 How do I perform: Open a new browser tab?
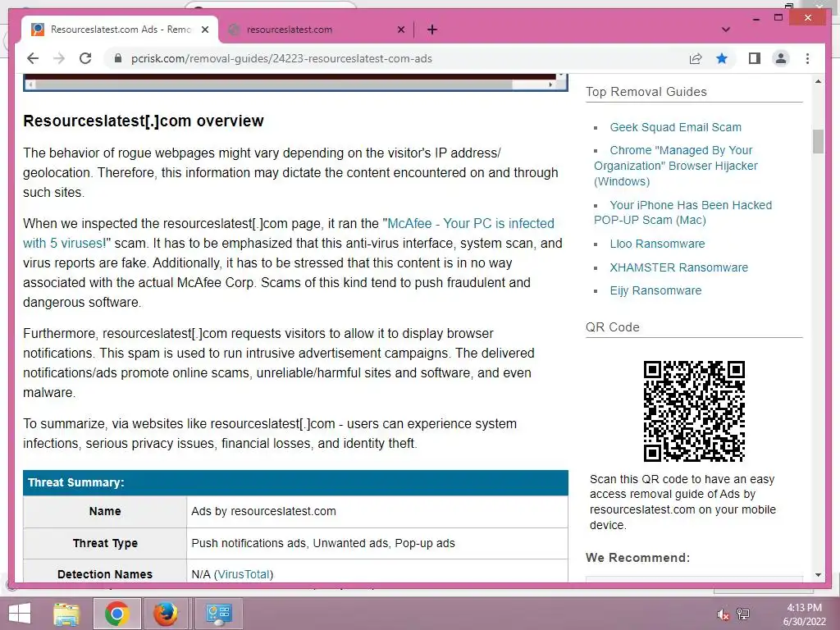431,30
